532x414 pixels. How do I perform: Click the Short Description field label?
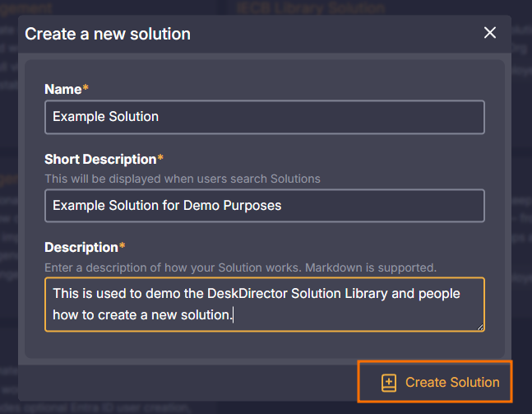[100, 159]
